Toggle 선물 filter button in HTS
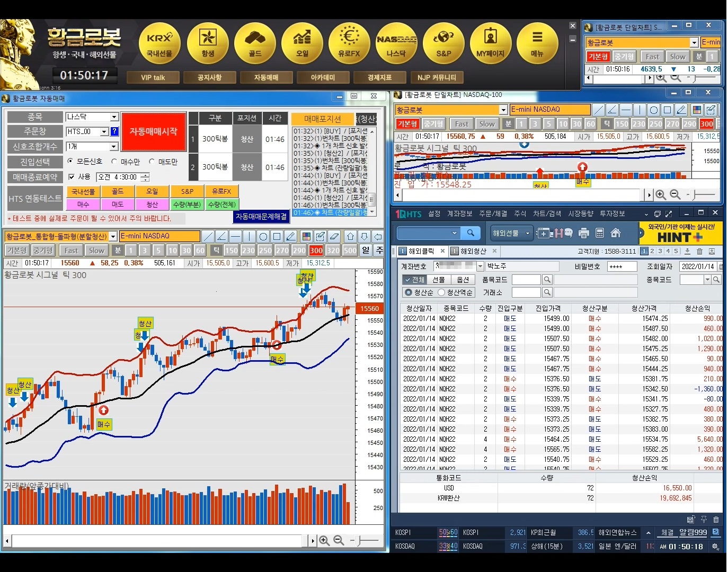 pos(439,280)
